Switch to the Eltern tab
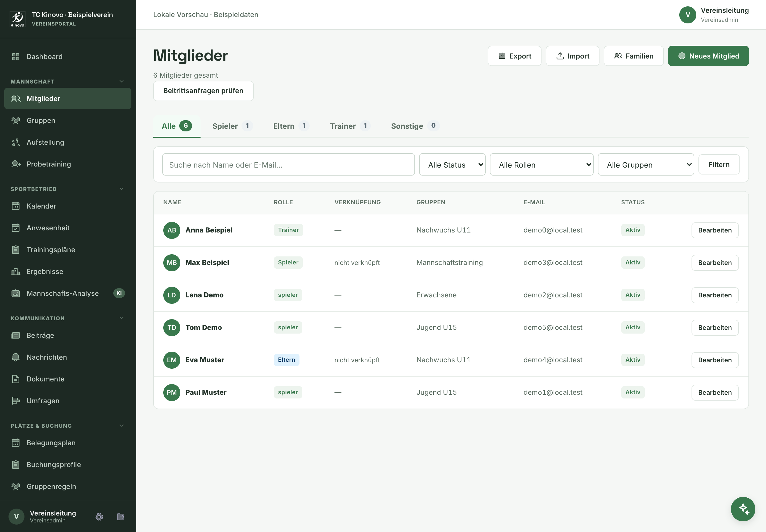Viewport: 766px width, 532px height. [x=291, y=126]
